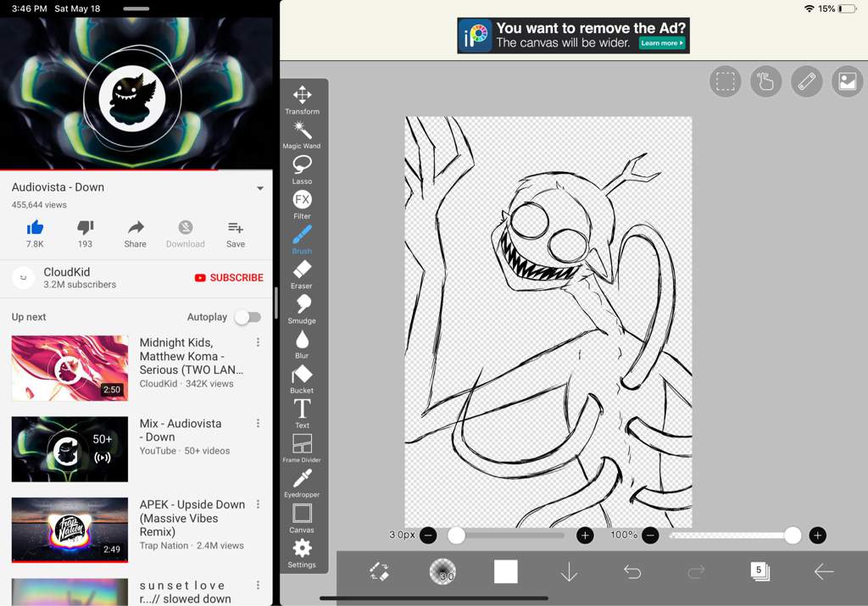Tap the battery indicator in status bar
The height and width of the screenshot is (606, 868).
point(848,8)
